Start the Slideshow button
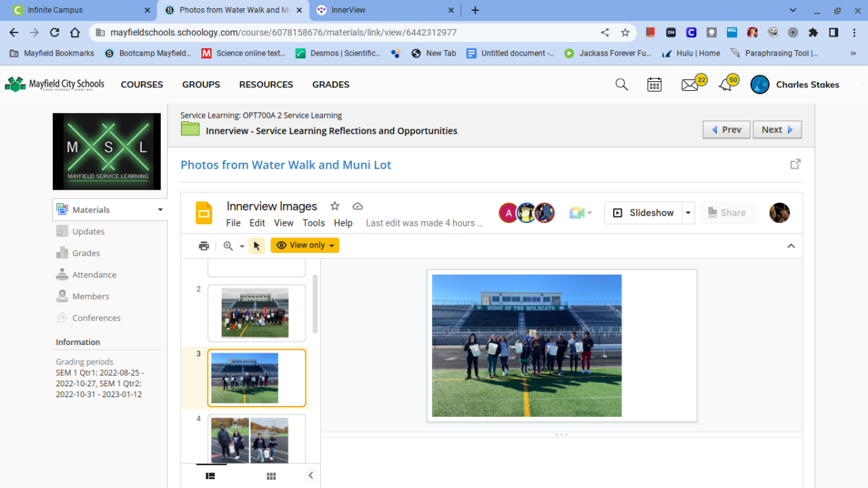The height and width of the screenshot is (488, 868). 643,213
